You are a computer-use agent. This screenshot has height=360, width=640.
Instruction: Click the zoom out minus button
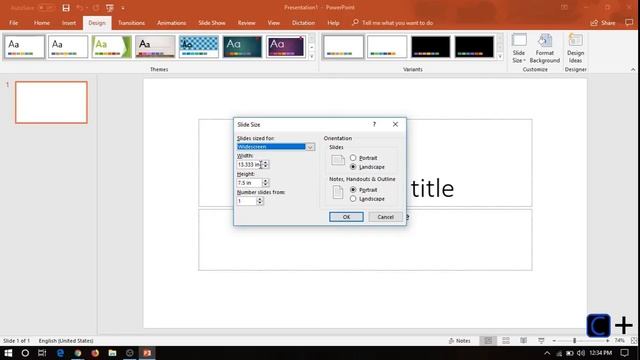(x=554, y=340)
